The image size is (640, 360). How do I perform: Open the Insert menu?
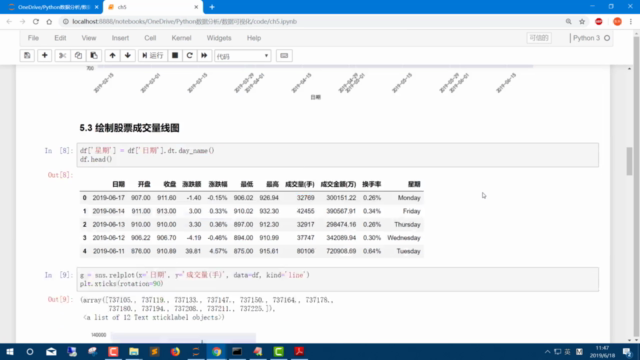120,38
